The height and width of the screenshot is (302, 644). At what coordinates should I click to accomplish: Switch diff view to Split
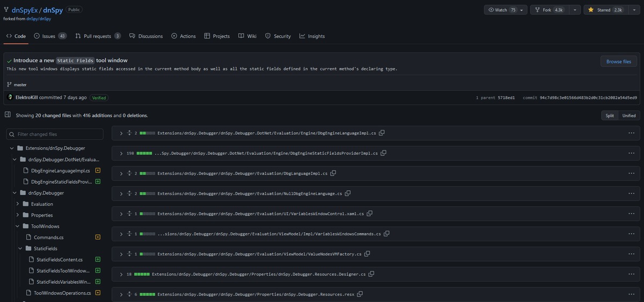click(610, 116)
